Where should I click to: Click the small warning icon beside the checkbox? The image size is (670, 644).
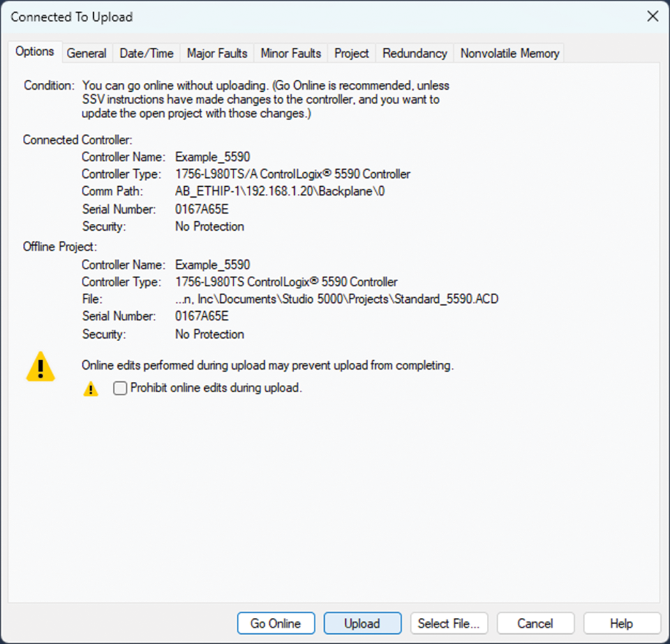tap(90, 388)
